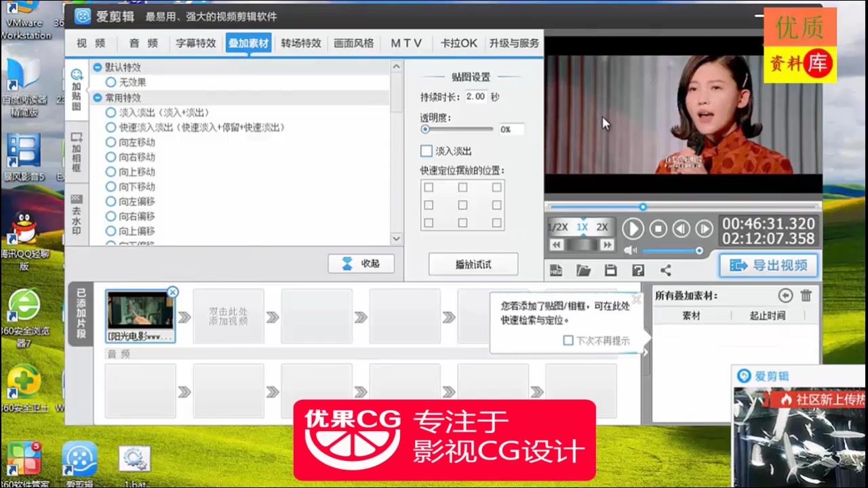Open the 去水印 side panel
Viewport: 868px width, 488px height.
click(77, 215)
